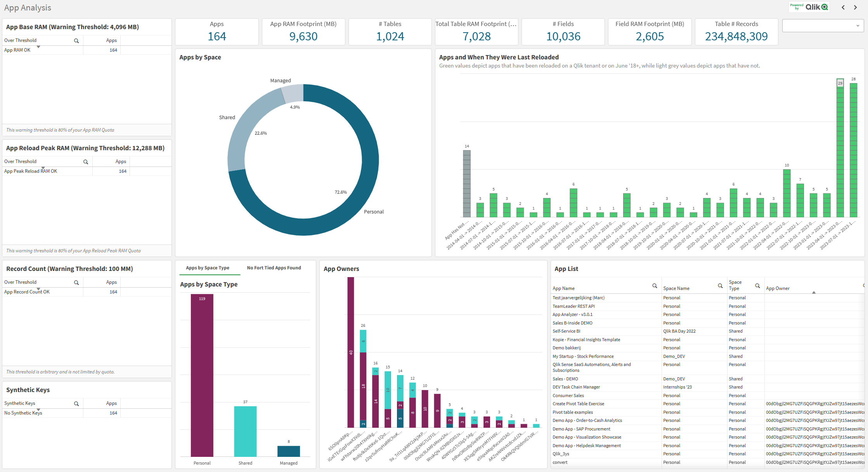Navigate to the next sheet with right arrow
The image size is (868, 472).
(x=855, y=7)
